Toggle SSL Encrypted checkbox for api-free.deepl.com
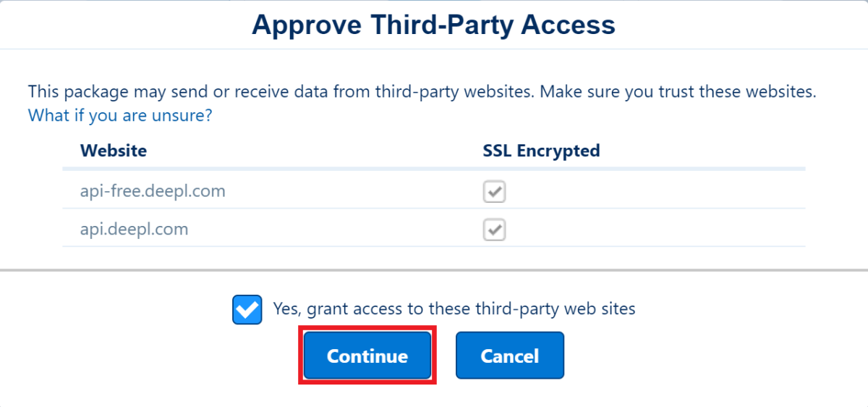 pos(494,192)
